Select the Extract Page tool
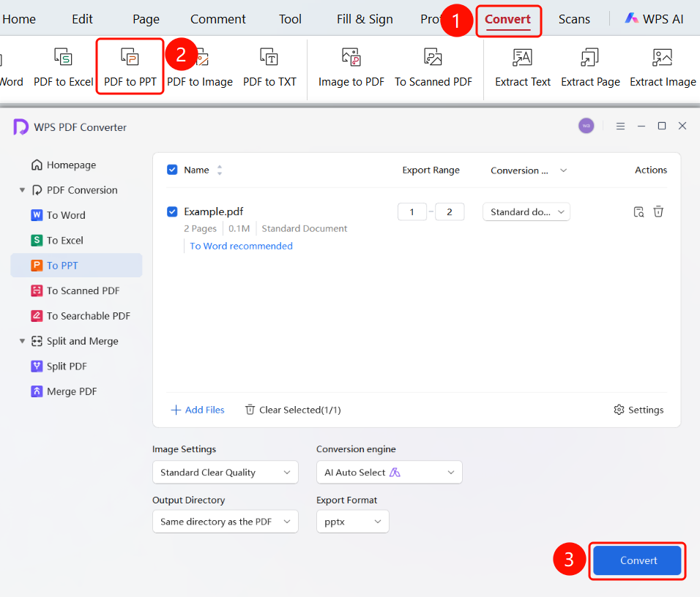The height and width of the screenshot is (597, 700). coord(590,67)
